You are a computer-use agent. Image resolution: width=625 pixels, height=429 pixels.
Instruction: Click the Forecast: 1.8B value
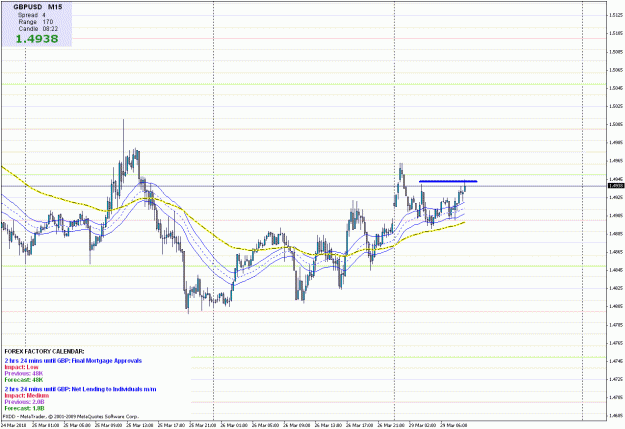[24, 408]
